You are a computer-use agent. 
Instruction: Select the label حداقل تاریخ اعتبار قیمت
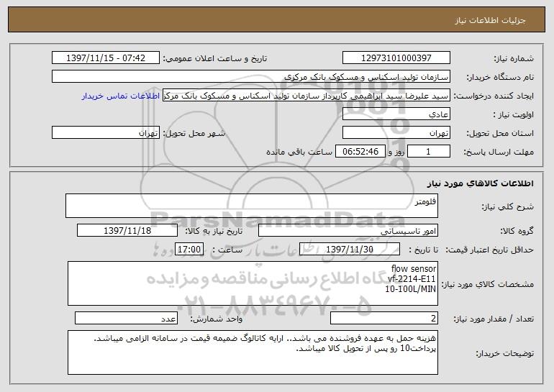tap(489, 250)
